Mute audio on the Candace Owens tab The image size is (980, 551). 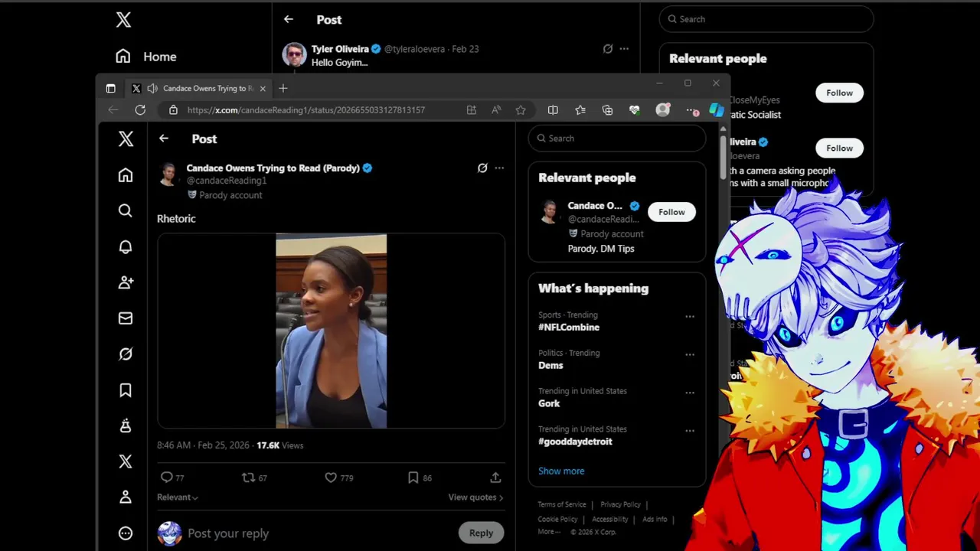[152, 89]
